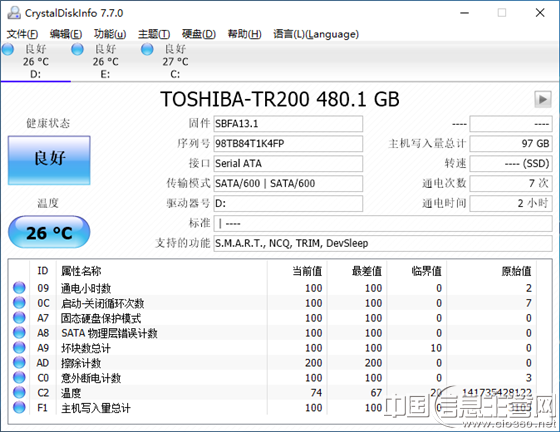Click the CrystalDiskInfo app icon in title bar
The width and height of the screenshot is (560, 432).
[14, 13]
